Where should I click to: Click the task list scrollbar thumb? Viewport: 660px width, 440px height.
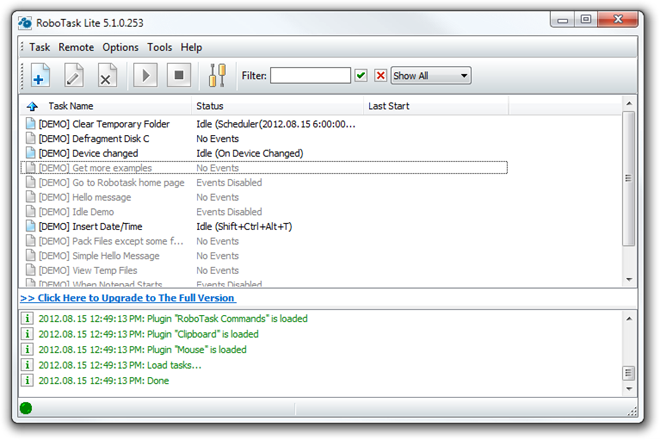click(629, 179)
